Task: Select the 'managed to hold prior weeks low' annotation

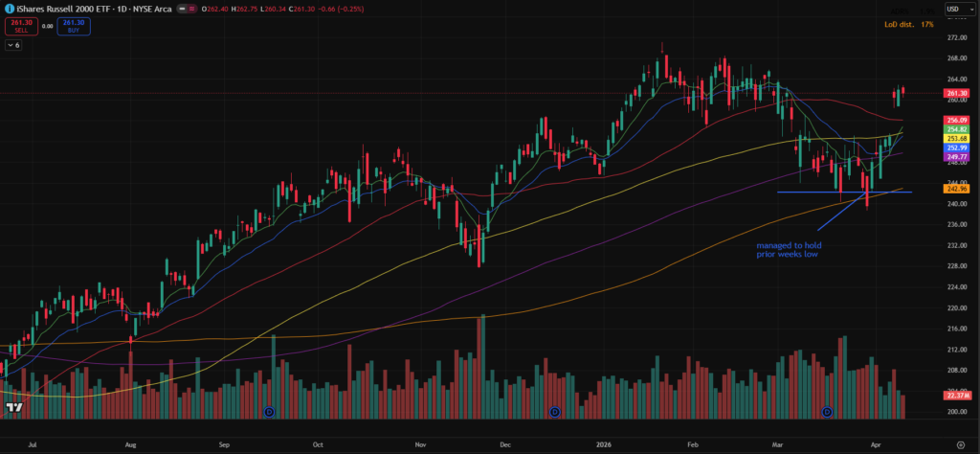Action: pyautogui.click(x=788, y=250)
